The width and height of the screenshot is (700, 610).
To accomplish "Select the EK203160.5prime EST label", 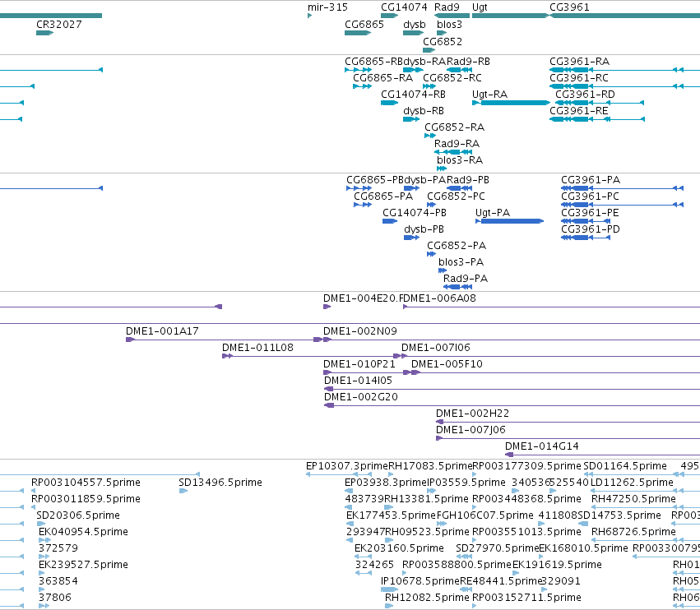I will 399,548.
